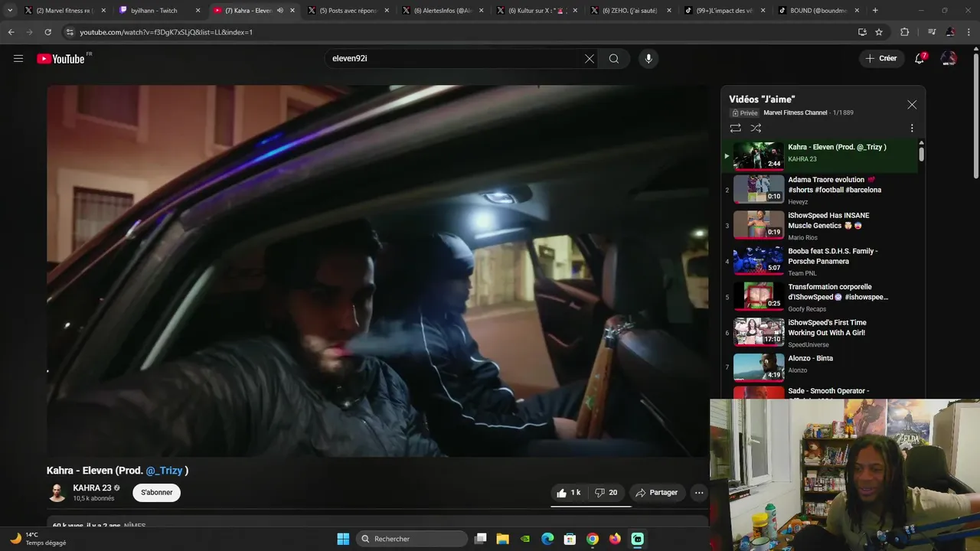
Task: Click the playlist scrollbar
Action: (x=921, y=152)
